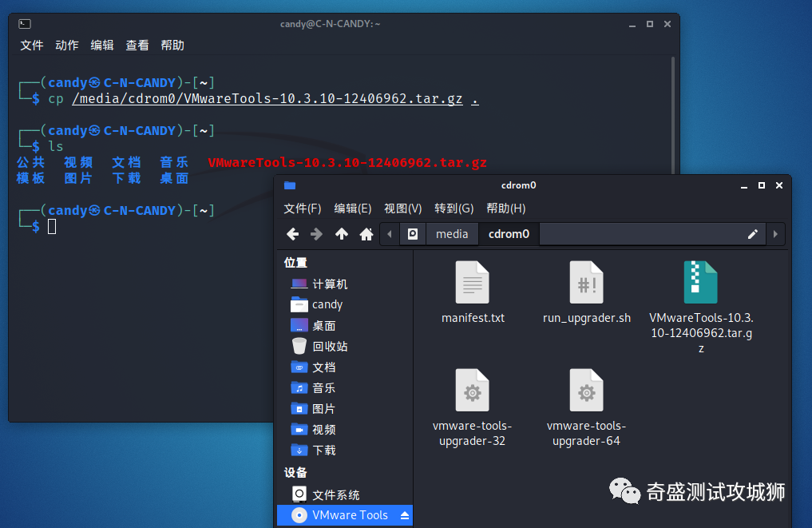Open terminal 帮助 menu
The image size is (812, 528).
(172, 45)
